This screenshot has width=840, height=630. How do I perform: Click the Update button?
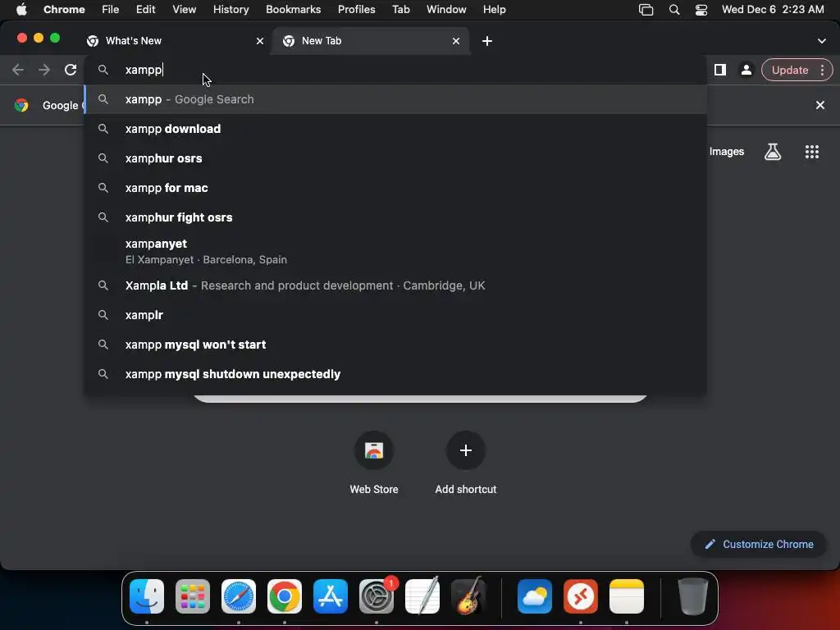click(790, 70)
